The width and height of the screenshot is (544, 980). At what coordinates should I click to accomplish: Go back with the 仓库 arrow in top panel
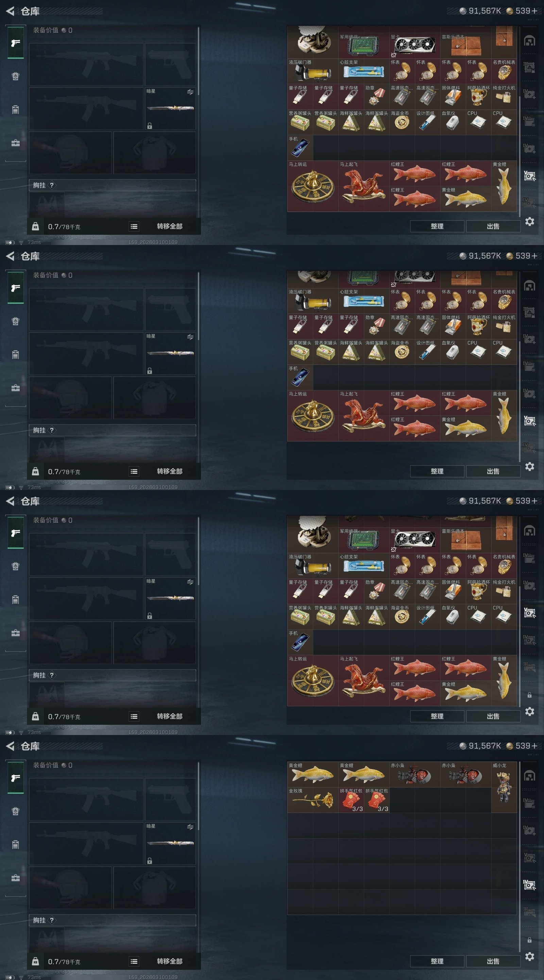pyautogui.click(x=10, y=11)
